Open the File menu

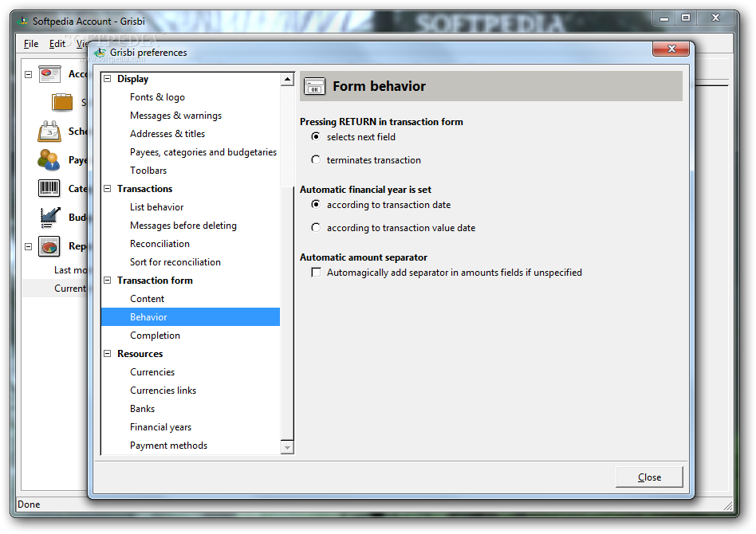point(31,44)
